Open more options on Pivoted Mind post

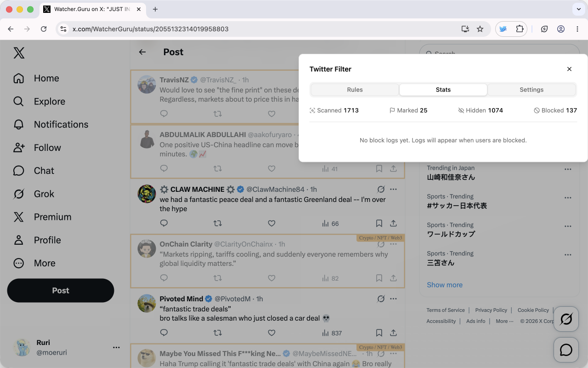[393, 299]
